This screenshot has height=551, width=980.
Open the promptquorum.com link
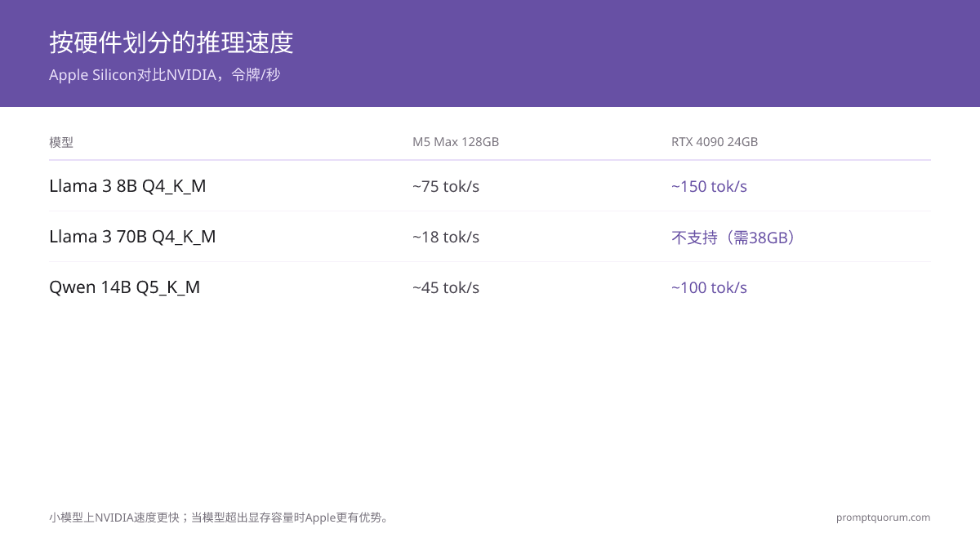(883, 518)
